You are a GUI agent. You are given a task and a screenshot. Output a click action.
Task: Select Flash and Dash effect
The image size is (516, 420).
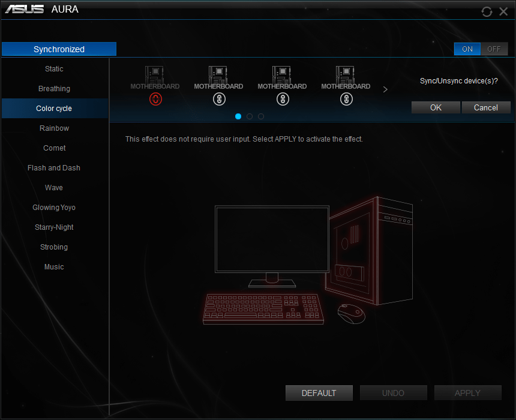click(x=54, y=167)
